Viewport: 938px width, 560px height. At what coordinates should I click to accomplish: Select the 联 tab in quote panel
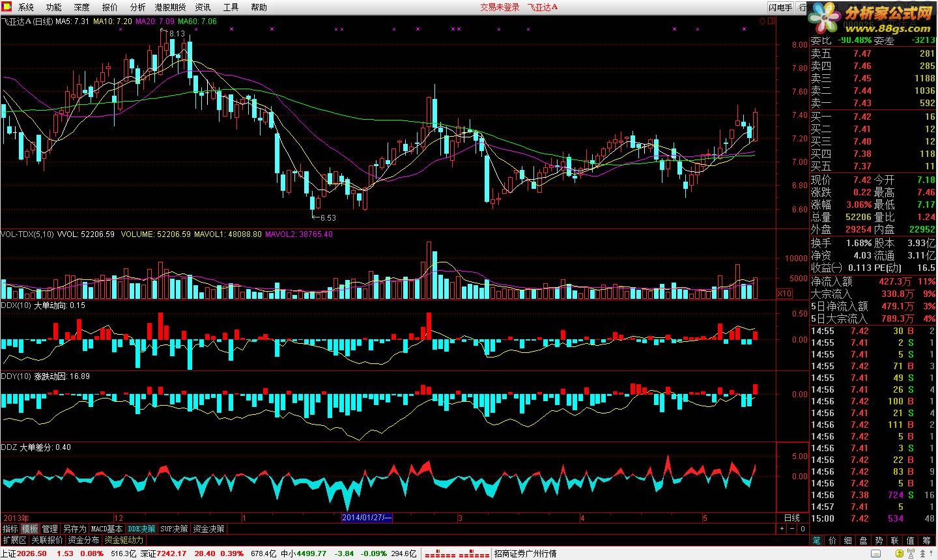[894, 540]
